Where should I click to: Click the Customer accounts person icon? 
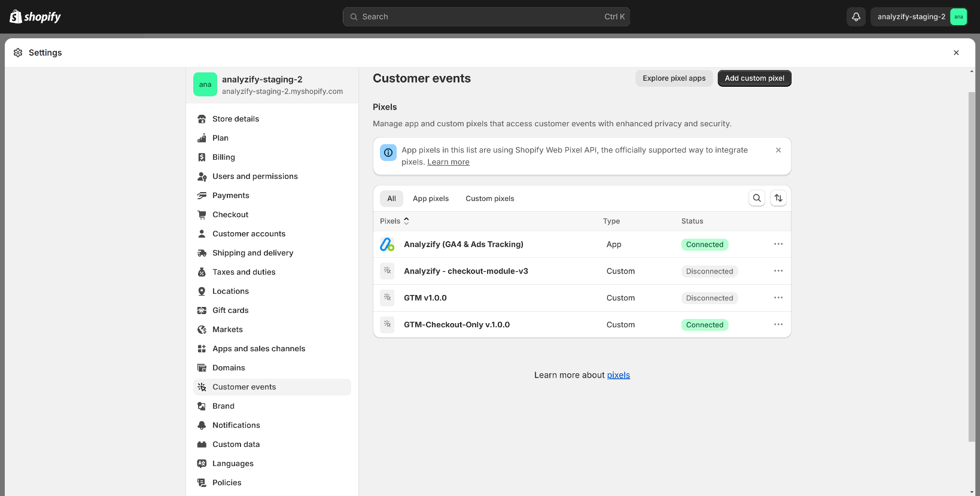[202, 234]
